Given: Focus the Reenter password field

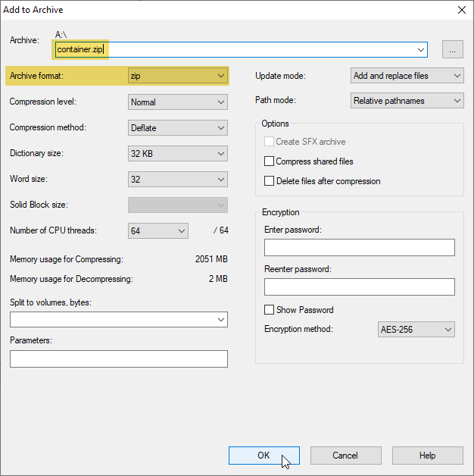Looking at the screenshot, I should (359, 287).
